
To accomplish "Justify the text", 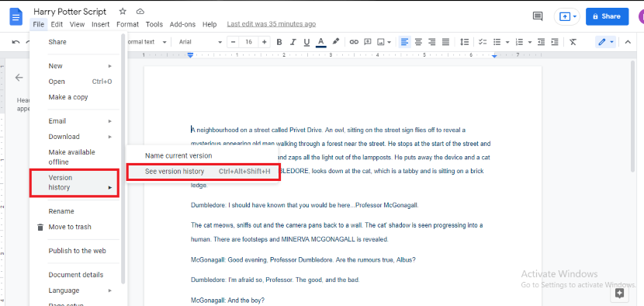I will 445,42.
